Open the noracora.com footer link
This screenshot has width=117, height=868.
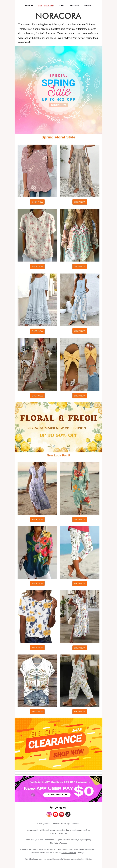(58, 833)
